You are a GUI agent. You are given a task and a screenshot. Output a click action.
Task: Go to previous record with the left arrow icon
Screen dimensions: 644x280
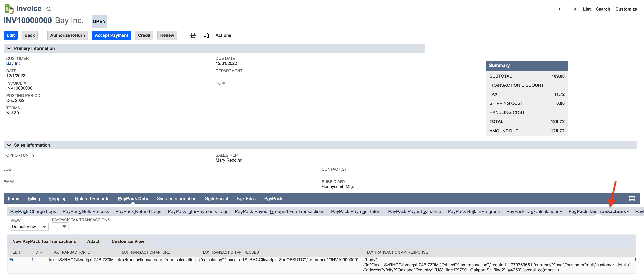561,9
